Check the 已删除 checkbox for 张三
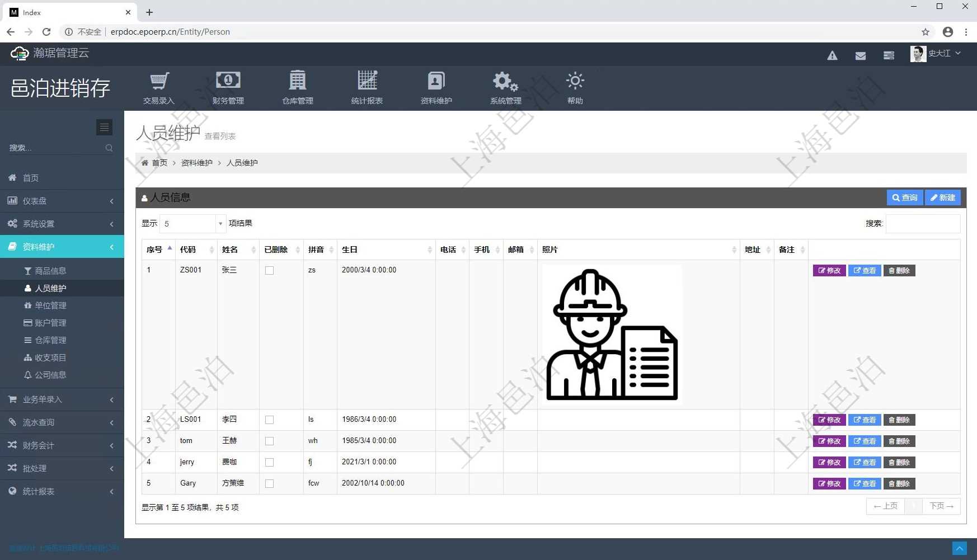 pyautogui.click(x=269, y=271)
